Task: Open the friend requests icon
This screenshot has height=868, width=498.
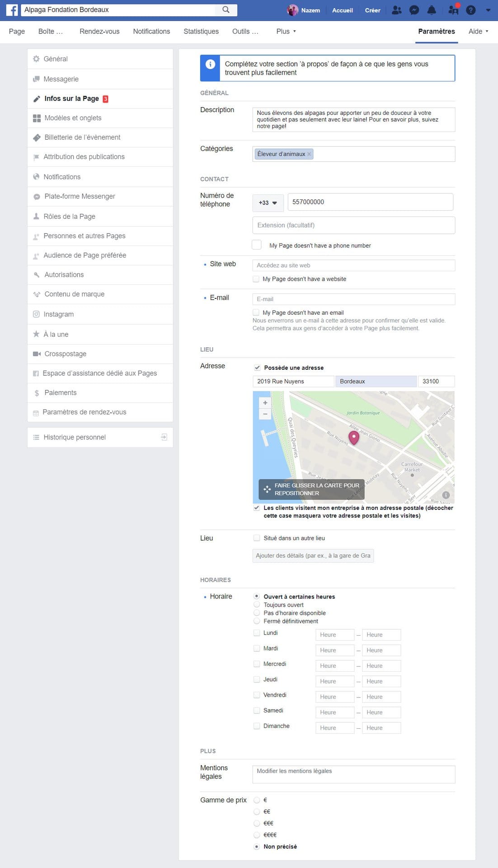Action: 397,10
